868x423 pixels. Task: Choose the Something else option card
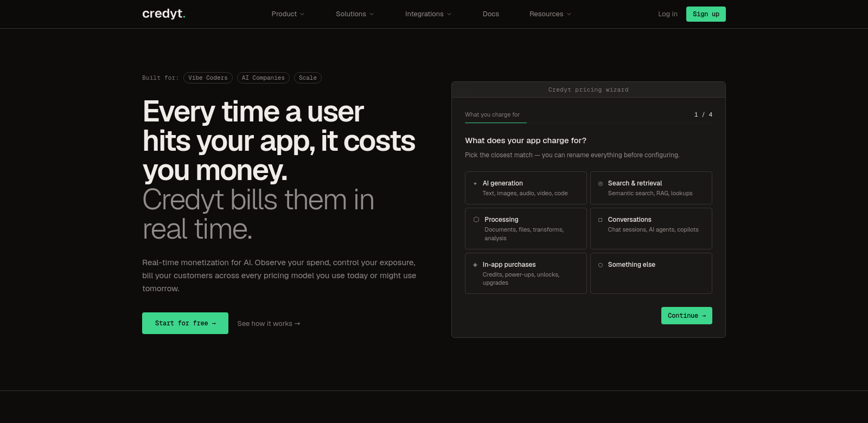click(651, 273)
